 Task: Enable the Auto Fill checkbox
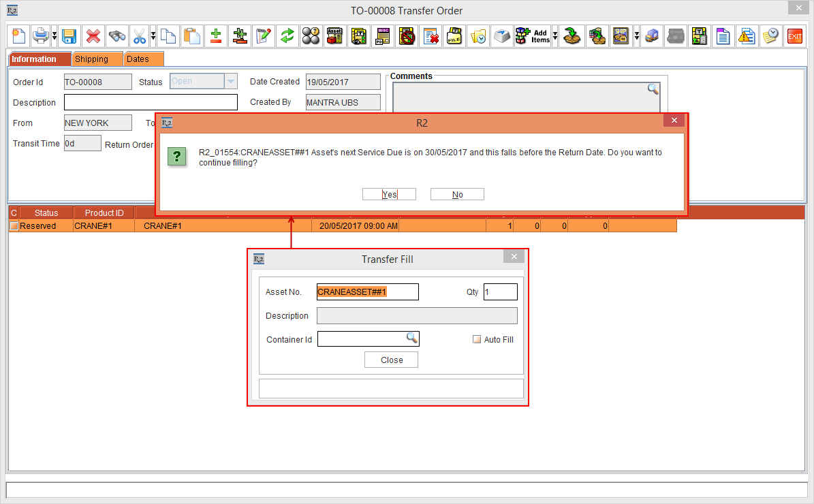477,339
